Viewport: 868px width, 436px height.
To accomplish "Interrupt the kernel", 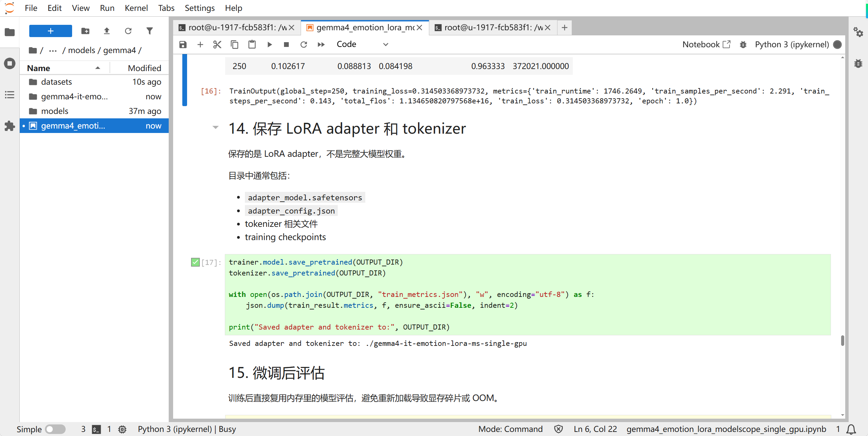I will (x=286, y=45).
